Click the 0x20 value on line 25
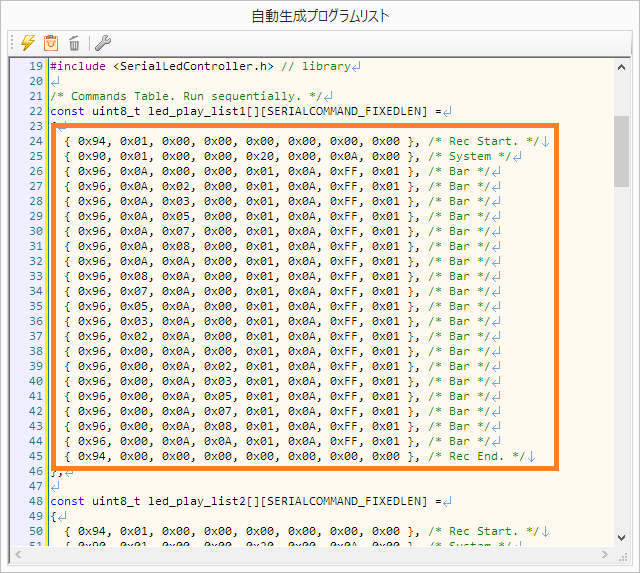The image size is (640, 573). 260,157
